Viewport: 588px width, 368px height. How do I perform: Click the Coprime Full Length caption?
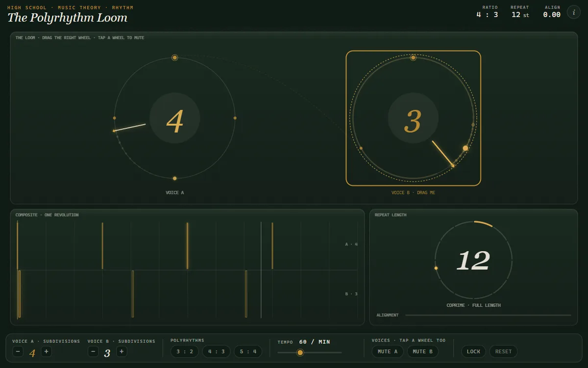point(473,305)
